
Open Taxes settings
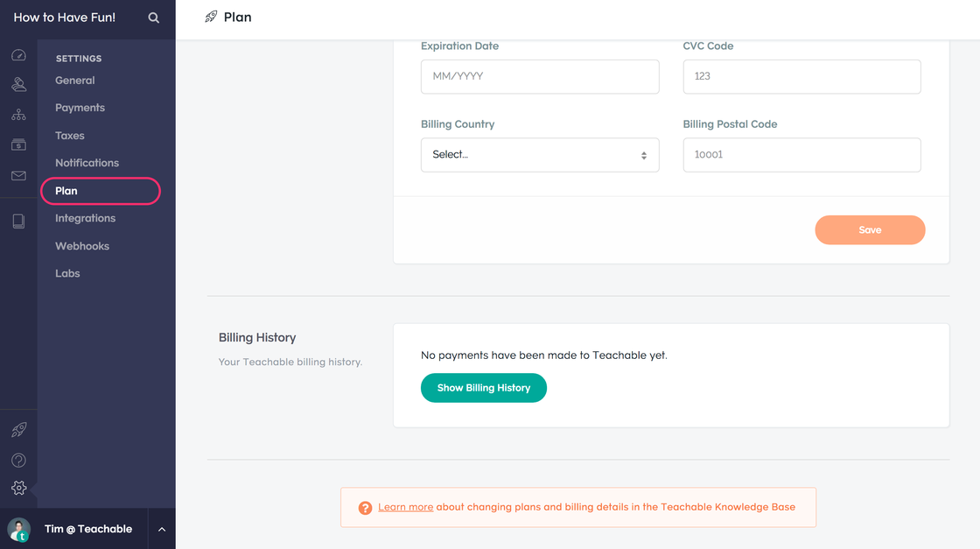[x=69, y=135]
